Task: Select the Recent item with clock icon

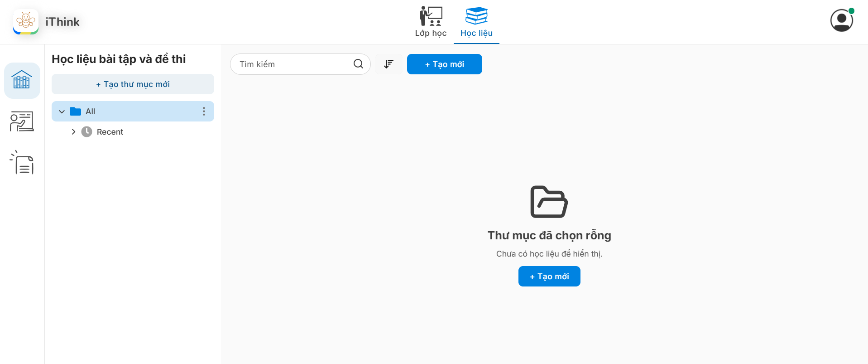Action: tap(110, 132)
